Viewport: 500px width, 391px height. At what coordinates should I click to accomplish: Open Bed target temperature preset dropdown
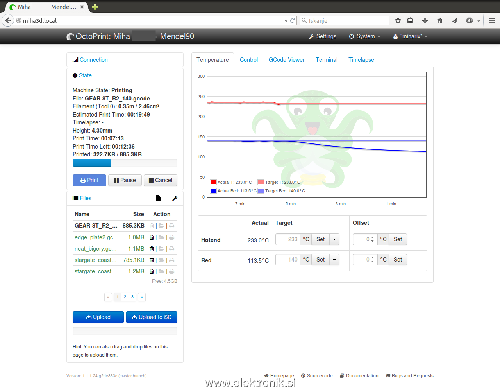[334, 260]
